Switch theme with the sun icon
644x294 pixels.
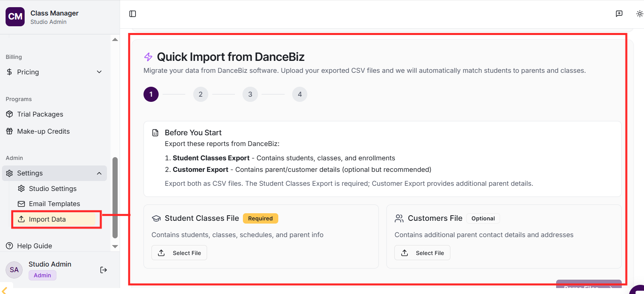(639, 14)
